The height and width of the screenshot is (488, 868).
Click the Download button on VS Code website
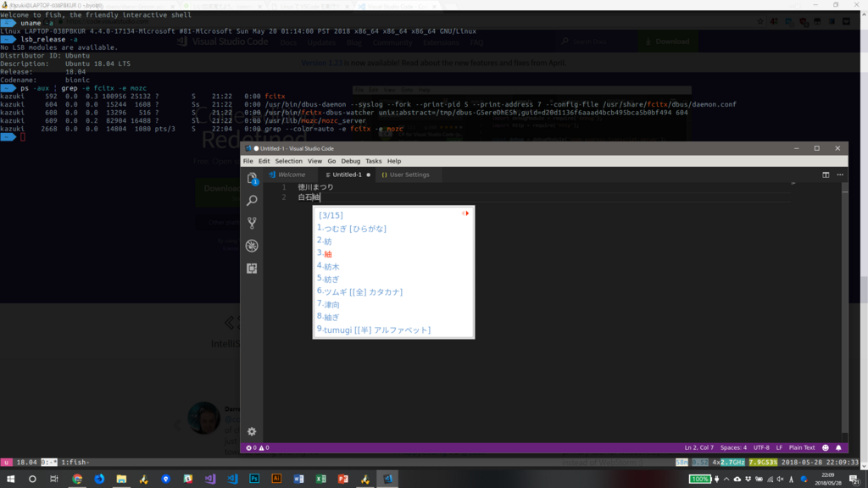coord(668,42)
